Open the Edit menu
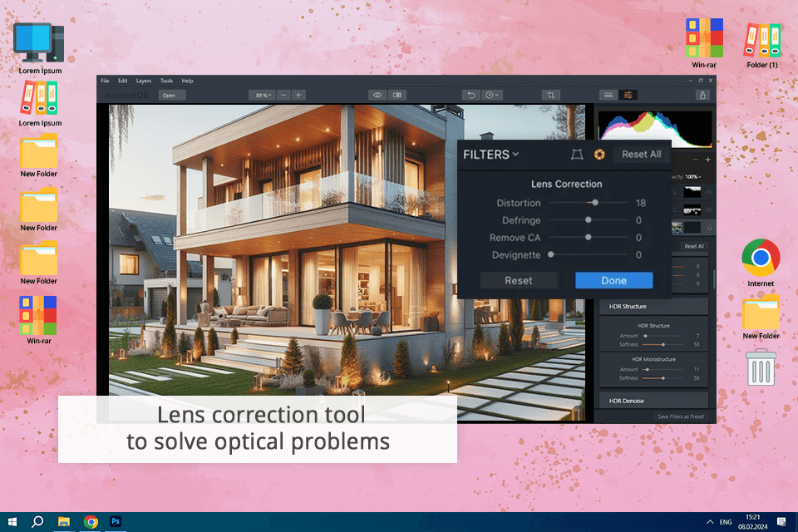This screenshot has height=532, width=798. pyautogui.click(x=123, y=81)
